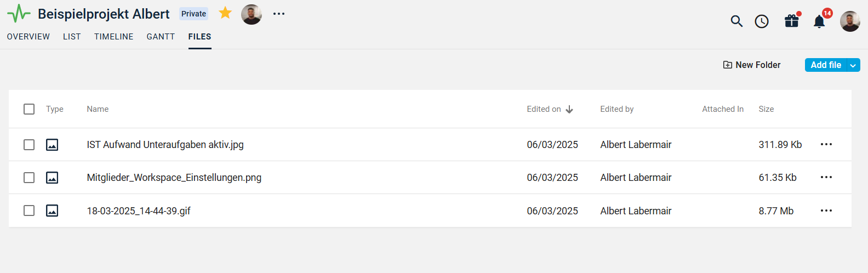The width and height of the screenshot is (868, 273).
Task: Sort by Edited on column arrow
Action: (569, 109)
